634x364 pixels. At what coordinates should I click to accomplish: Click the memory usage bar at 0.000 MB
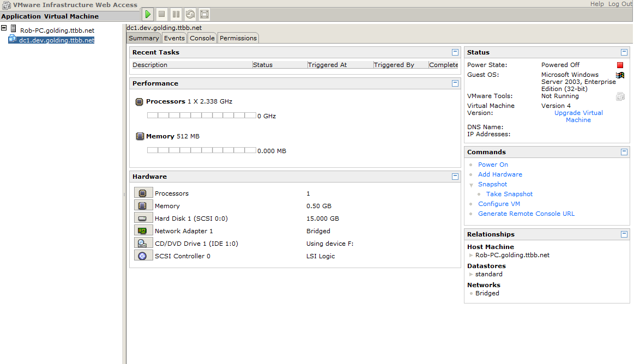[x=201, y=150]
